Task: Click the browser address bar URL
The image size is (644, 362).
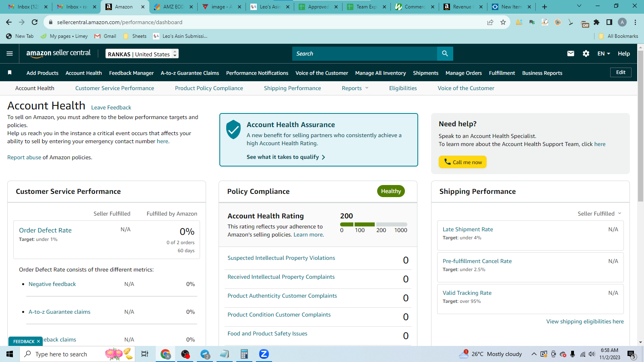Action: click(x=120, y=22)
